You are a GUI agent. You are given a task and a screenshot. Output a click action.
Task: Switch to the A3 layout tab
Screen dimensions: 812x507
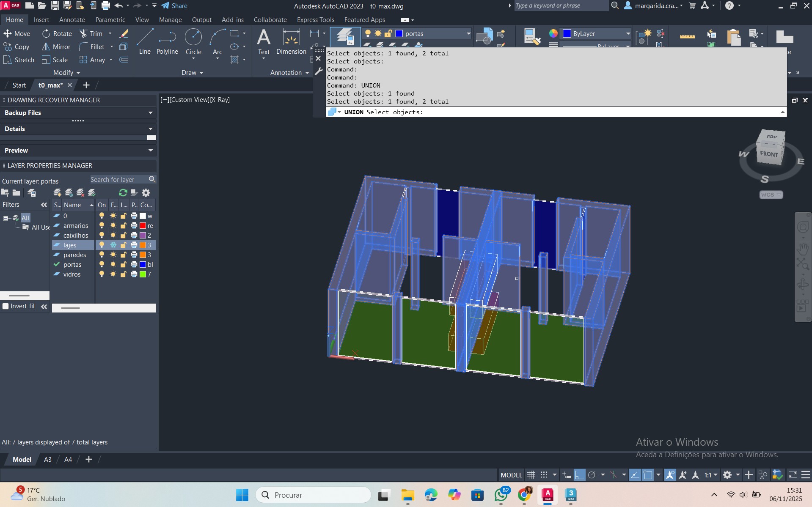48,460
